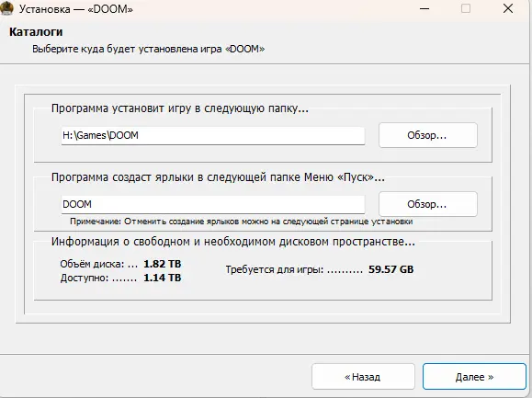Click the subtitle Выберите куда будет установлена игра
532x398 pixels.
tap(148, 50)
